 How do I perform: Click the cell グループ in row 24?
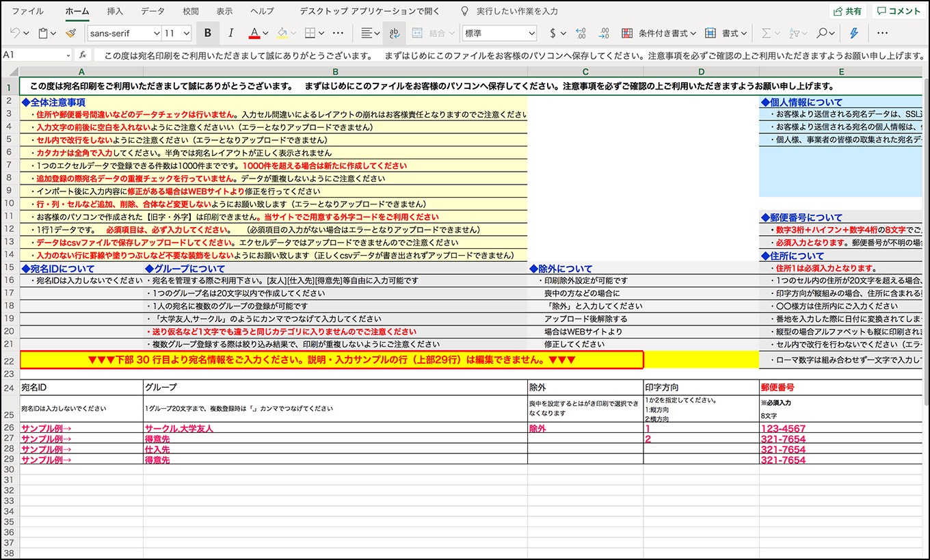(x=335, y=388)
